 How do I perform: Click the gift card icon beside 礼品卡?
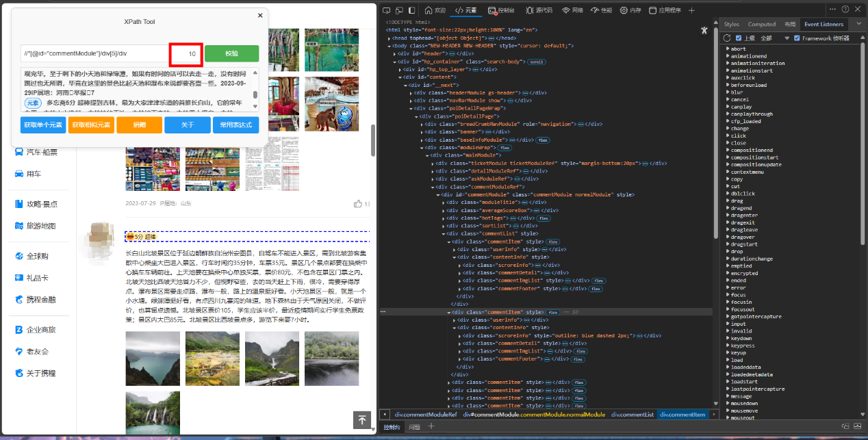click(x=19, y=278)
